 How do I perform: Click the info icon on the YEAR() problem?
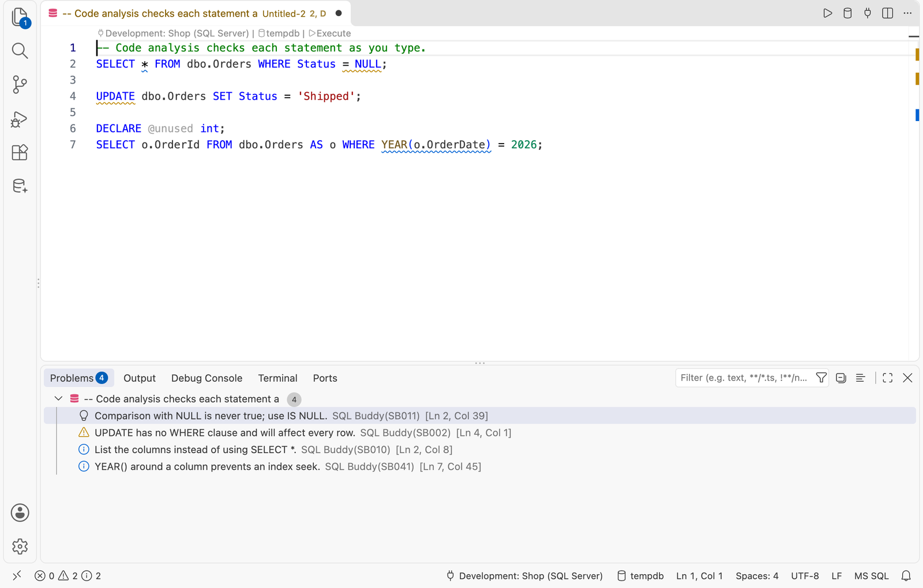(x=84, y=466)
